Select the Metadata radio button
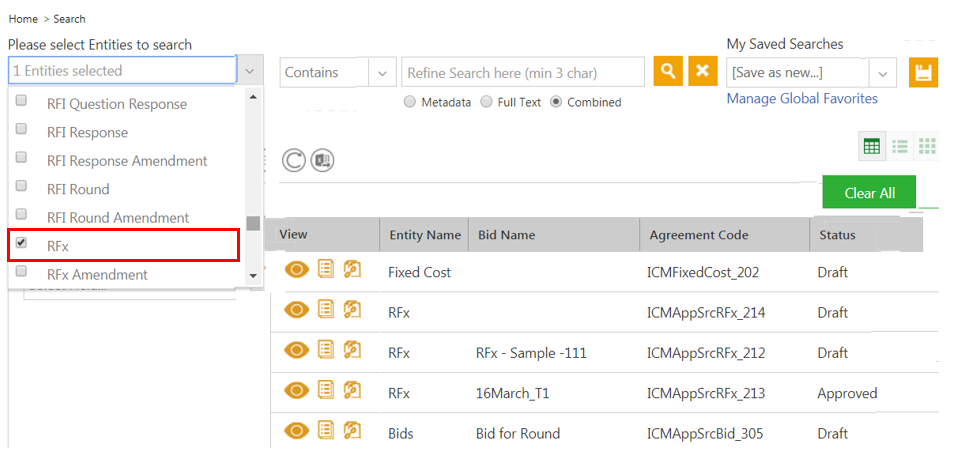Viewport: 958px width, 463px height. [x=410, y=102]
